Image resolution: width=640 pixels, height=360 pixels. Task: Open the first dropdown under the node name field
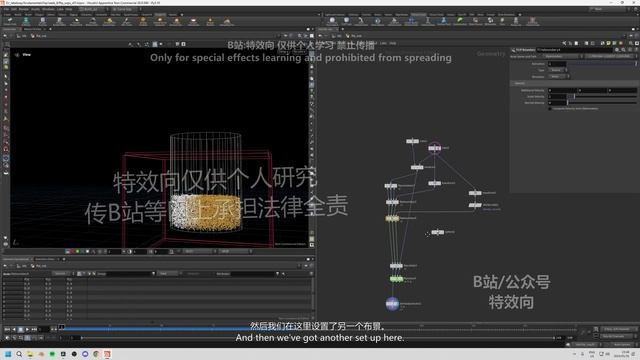click(562, 56)
